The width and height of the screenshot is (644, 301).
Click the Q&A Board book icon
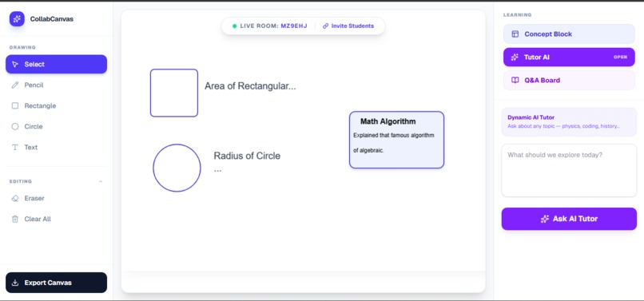515,81
